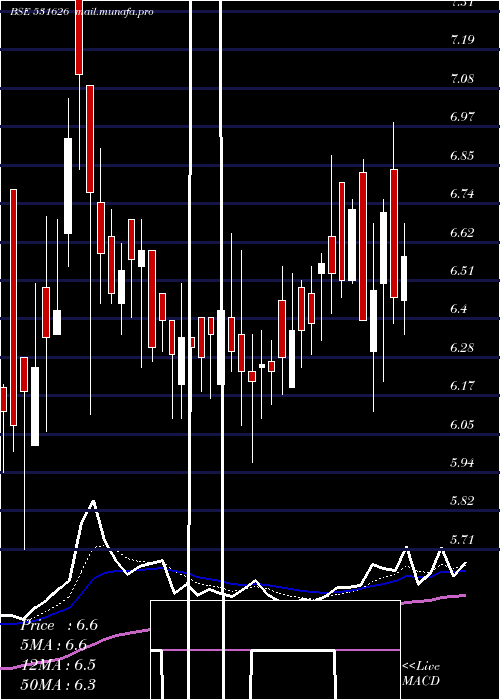500x700 pixels.
Task: Click the 12MA : 6.5 legend entry
Action: click(58, 664)
